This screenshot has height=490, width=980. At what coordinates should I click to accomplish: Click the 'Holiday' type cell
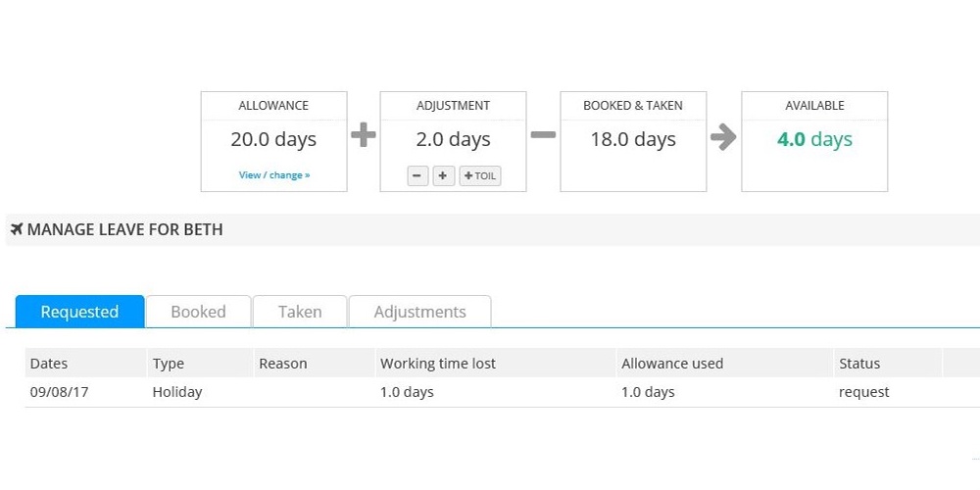pos(177,393)
